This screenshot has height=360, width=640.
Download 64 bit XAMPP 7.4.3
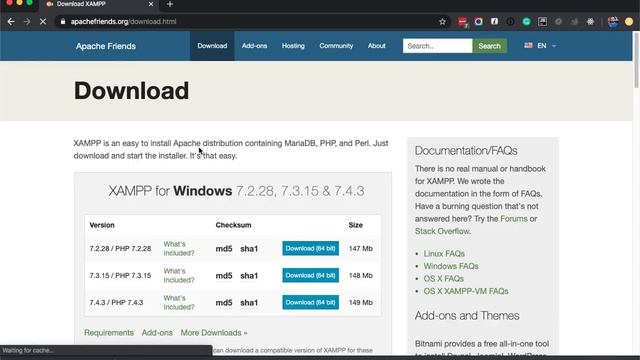(x=311, y=302)
